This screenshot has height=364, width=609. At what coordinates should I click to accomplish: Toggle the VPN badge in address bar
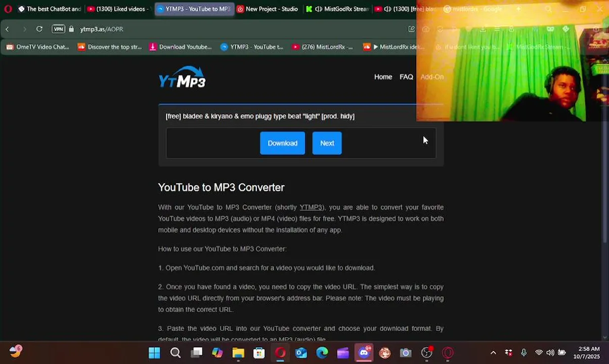click(59, 29)
